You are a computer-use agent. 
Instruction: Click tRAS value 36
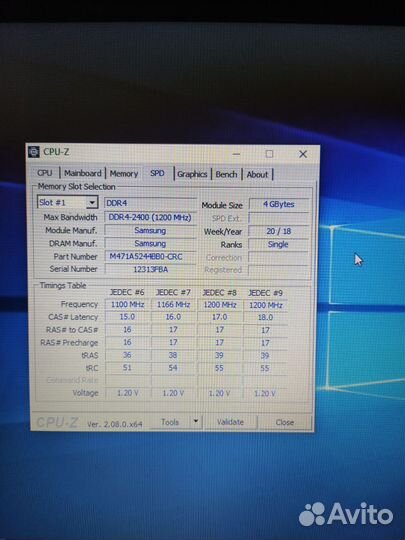[x=127, y=355]
